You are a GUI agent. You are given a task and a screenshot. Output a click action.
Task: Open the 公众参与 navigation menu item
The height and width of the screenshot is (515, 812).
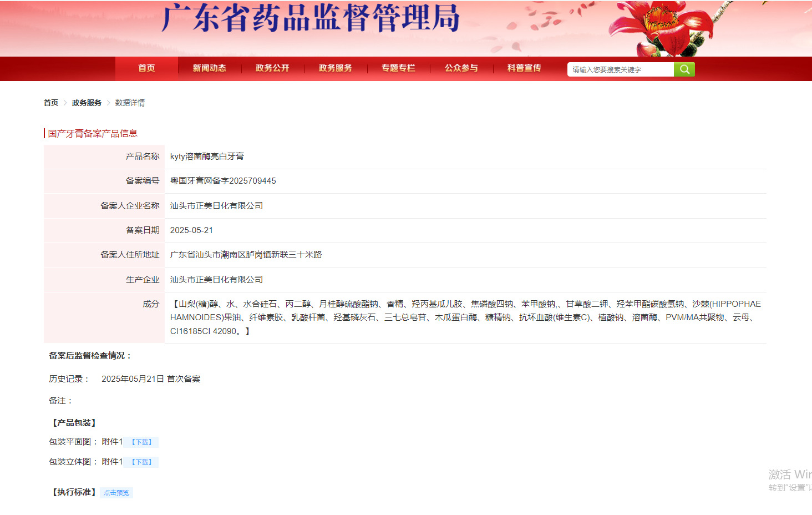pos(461,68)
